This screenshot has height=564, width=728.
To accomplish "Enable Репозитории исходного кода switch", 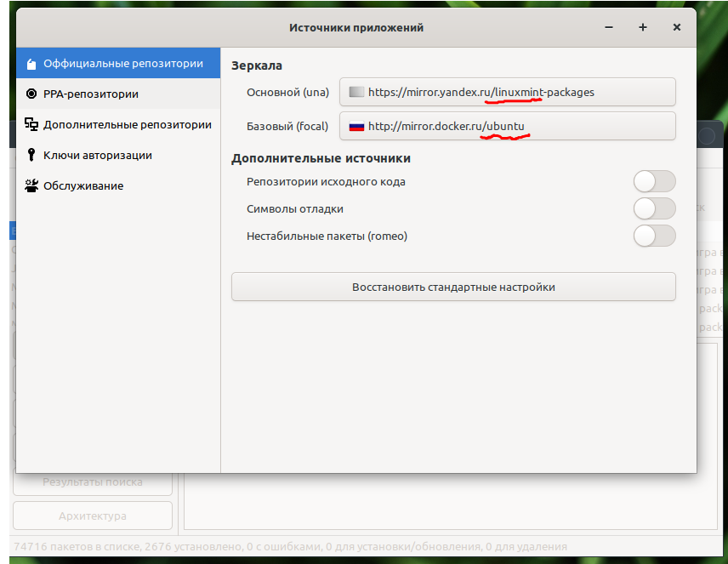I will pos(654,181).
